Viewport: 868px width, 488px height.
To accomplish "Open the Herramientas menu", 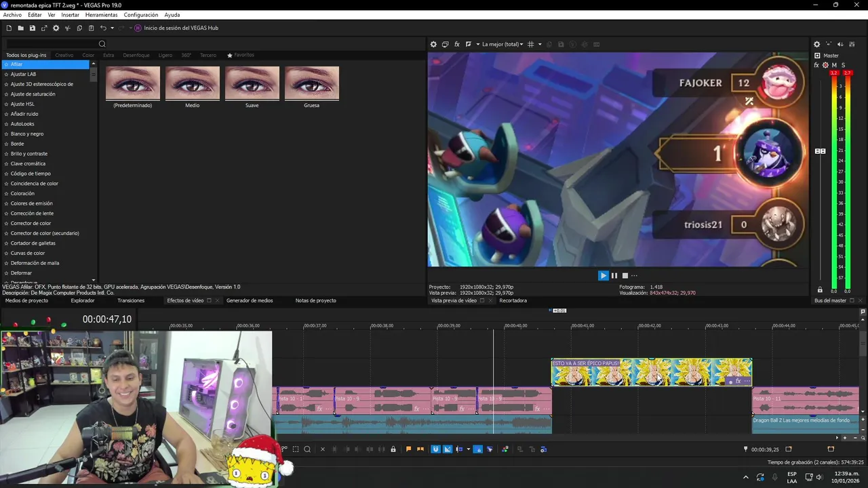I will 101,14.
